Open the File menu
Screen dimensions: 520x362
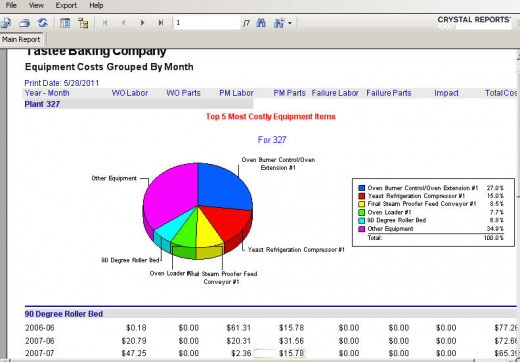coord(11,5)
